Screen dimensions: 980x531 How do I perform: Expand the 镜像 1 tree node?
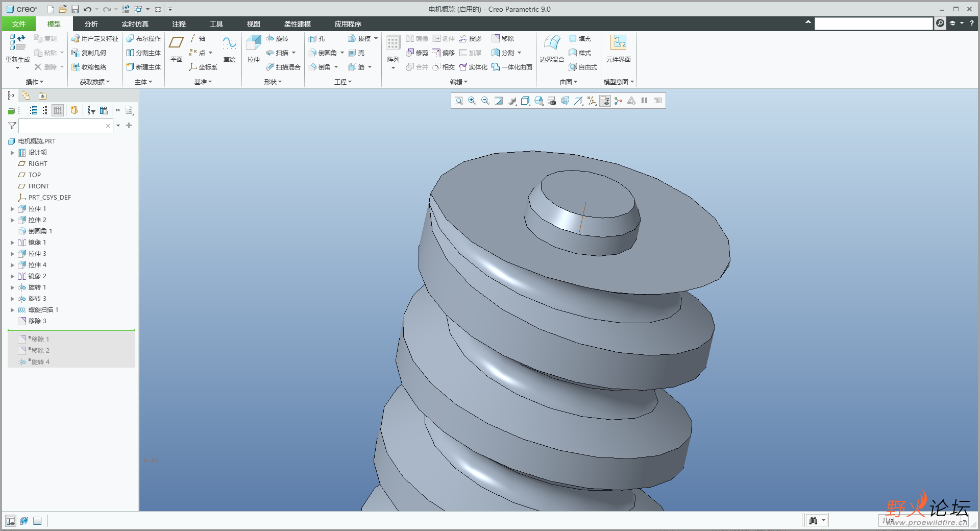[x=12, y=243]
